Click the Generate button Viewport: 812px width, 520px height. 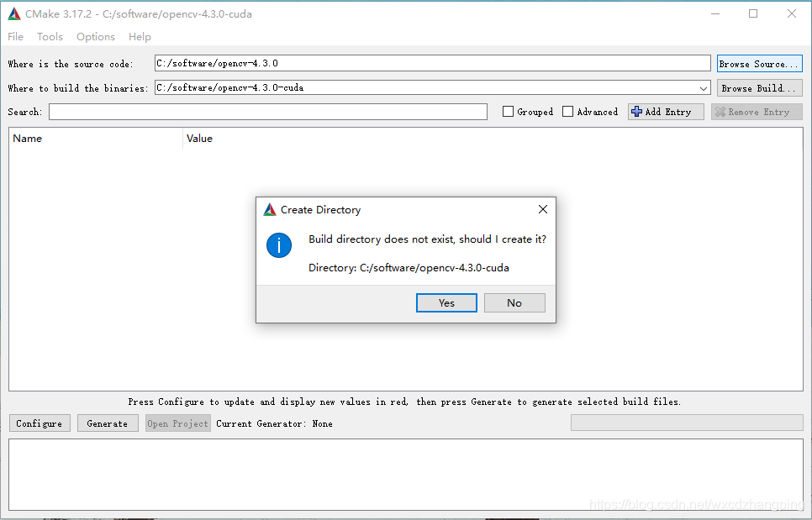click(x=108, y=423)
